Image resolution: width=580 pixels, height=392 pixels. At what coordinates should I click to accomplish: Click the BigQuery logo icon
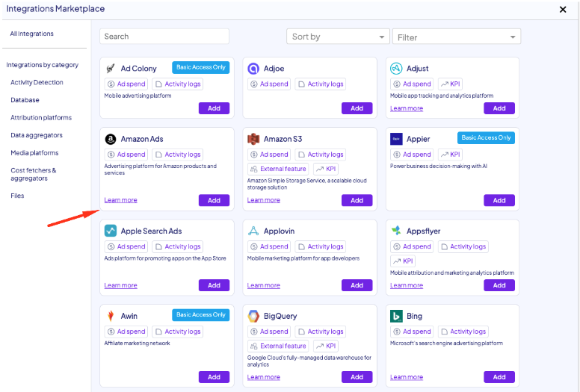[x=253, y=316]
